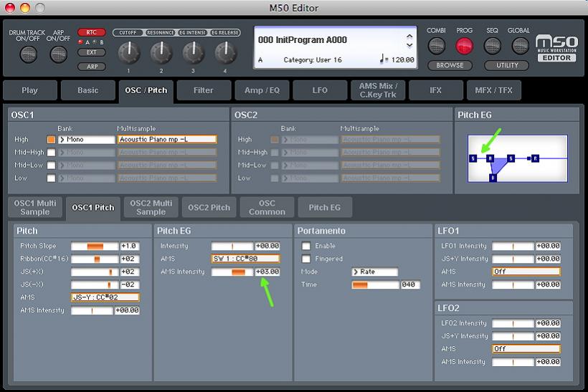Click the Pitch EG envelope graph

point(518,158)
